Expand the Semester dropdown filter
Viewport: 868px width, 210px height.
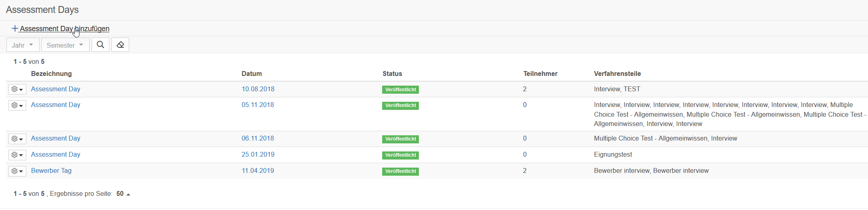pyautogui.click(x=65, y=45)
